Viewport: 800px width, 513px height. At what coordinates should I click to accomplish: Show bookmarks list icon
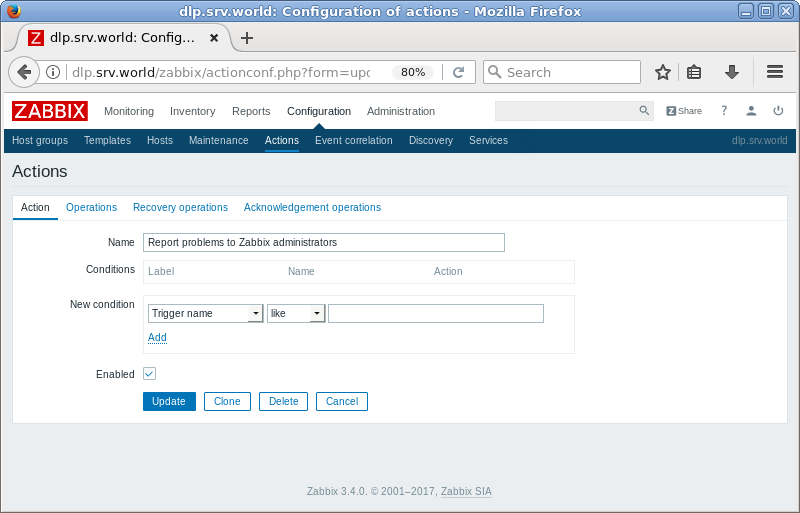pyautogui.click(x=694, y=72)
